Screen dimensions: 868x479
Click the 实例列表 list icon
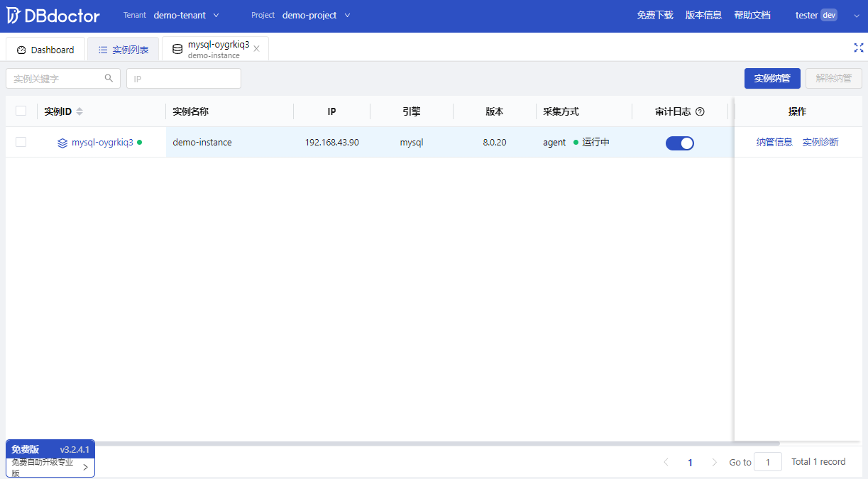pos(103,50)
